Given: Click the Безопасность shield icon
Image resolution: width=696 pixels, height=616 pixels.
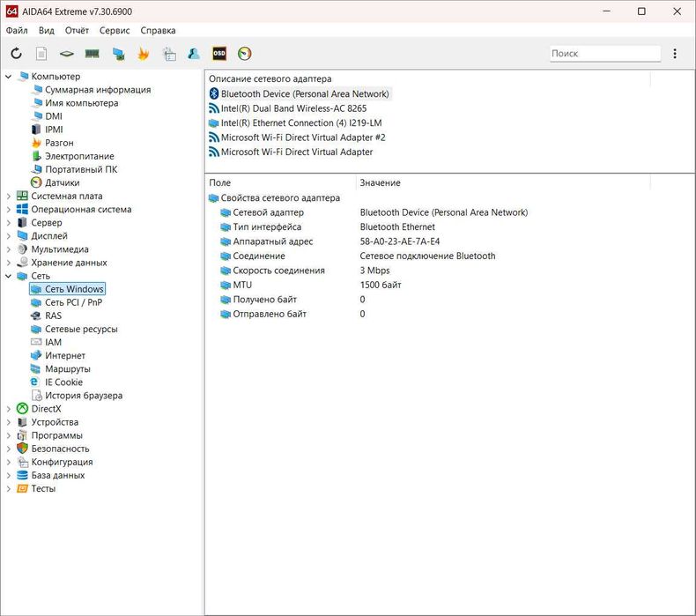Looking at the screenshot, I should pyautogui.click(x=22, y=449).
